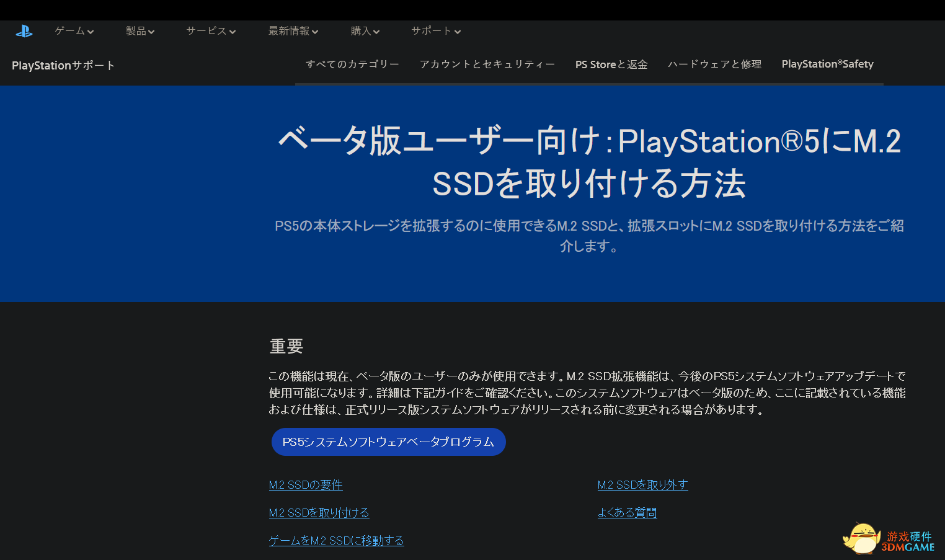
Task: Switch to アカウントとセキュリティー tab
Action: [487, 64]
